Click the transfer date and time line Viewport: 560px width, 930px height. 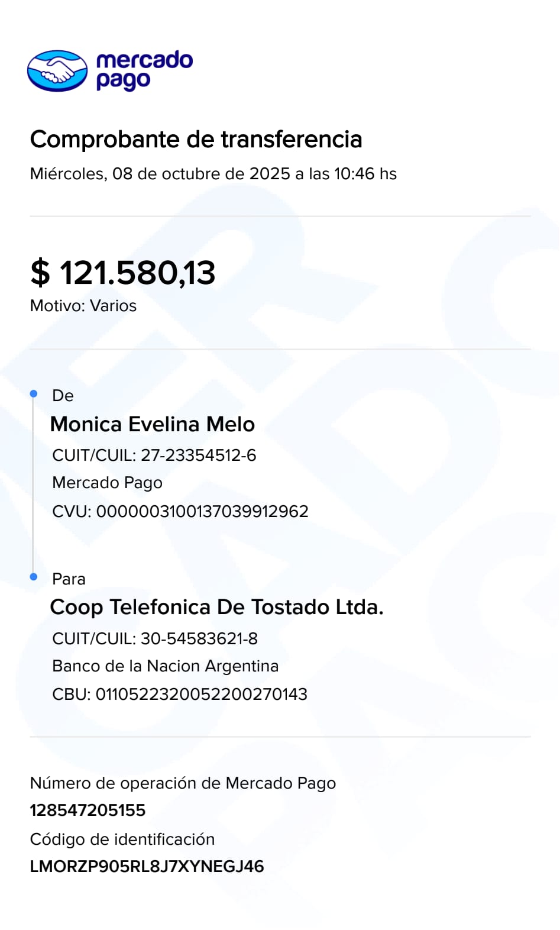coord(213,174)
